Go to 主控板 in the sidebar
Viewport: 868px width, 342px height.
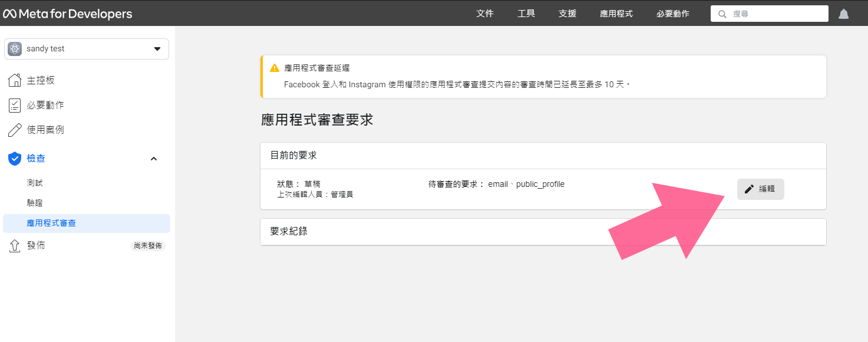click(x=41, y=80)
